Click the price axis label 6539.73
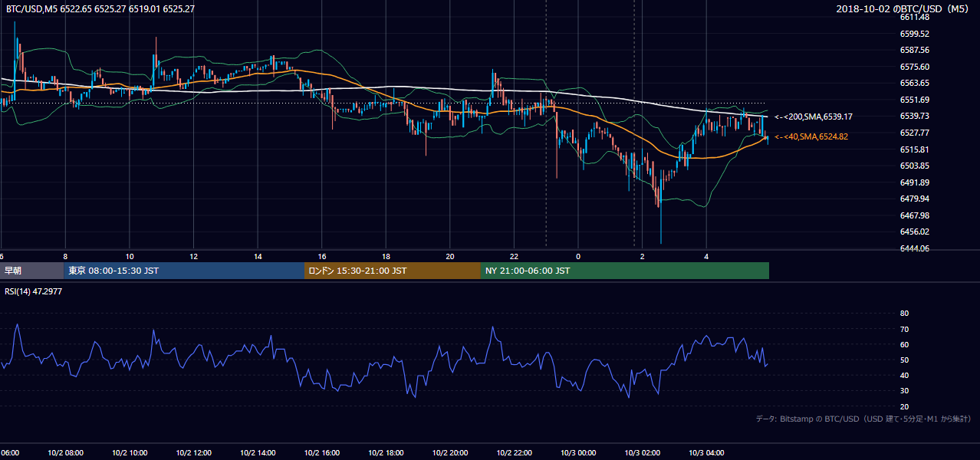The width and height of the screenshot is (980, 460). [x=915, y=116]
